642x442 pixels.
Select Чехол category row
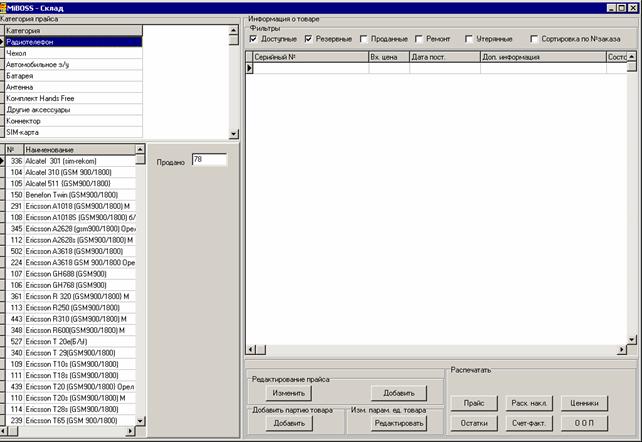(73, 53)
